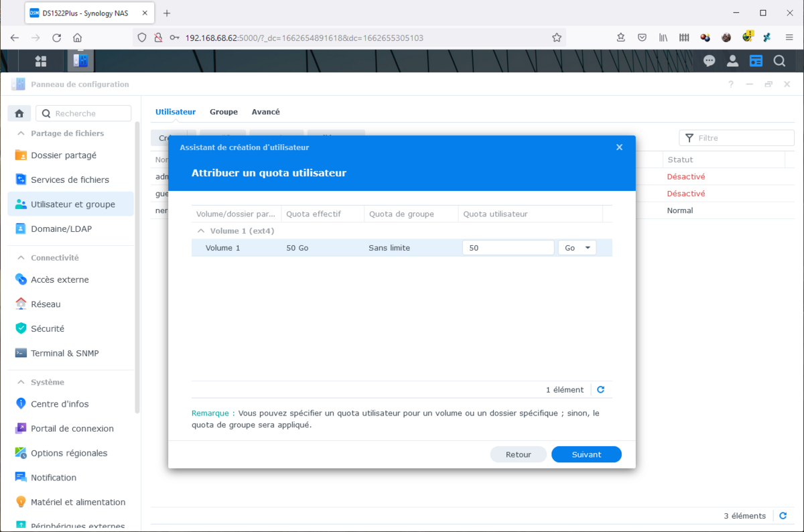804x532 pixels.
Task: Click the help question mark of Panneau de configuration
Action: pos(731,84)
